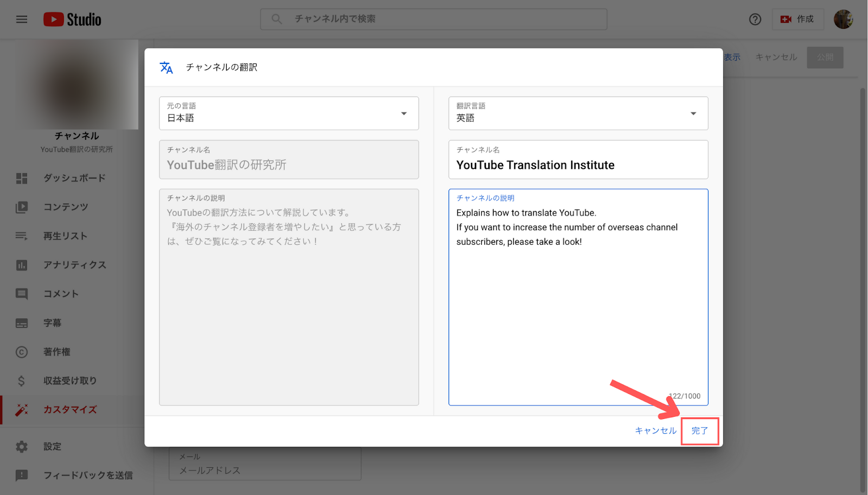Viewport: 868px width, 495px height.
Task: Click フィードバックを送信 in the sidebar
Action: pyautogui.click(x=88, y=475)
